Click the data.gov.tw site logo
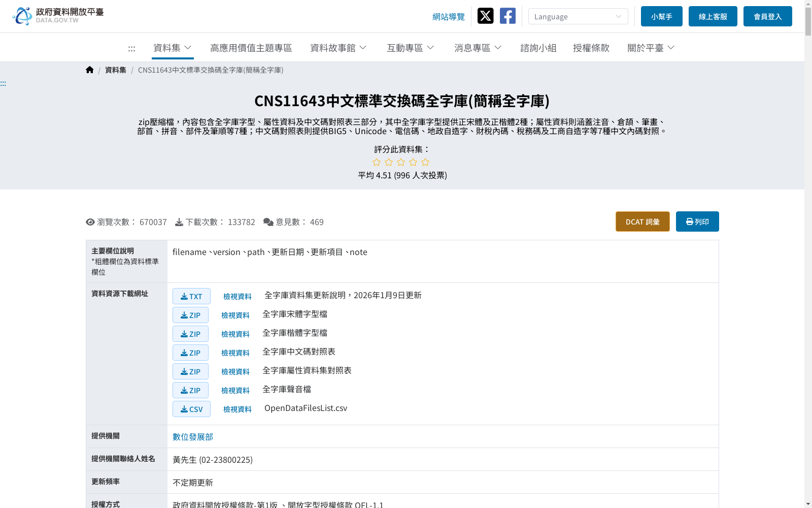Image resolution: width=812 pixels, height=508 pixels. tap(58, 16)
